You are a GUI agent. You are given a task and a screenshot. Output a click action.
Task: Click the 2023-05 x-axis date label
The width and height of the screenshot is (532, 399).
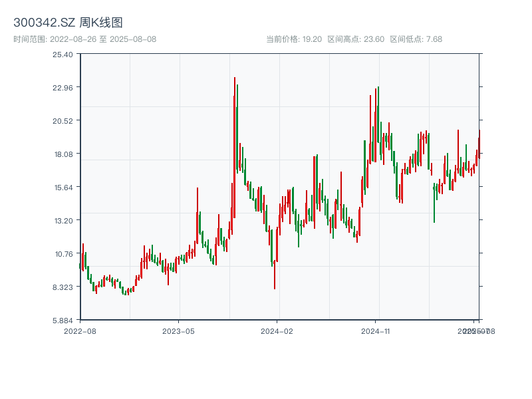(x=178, y=331)
